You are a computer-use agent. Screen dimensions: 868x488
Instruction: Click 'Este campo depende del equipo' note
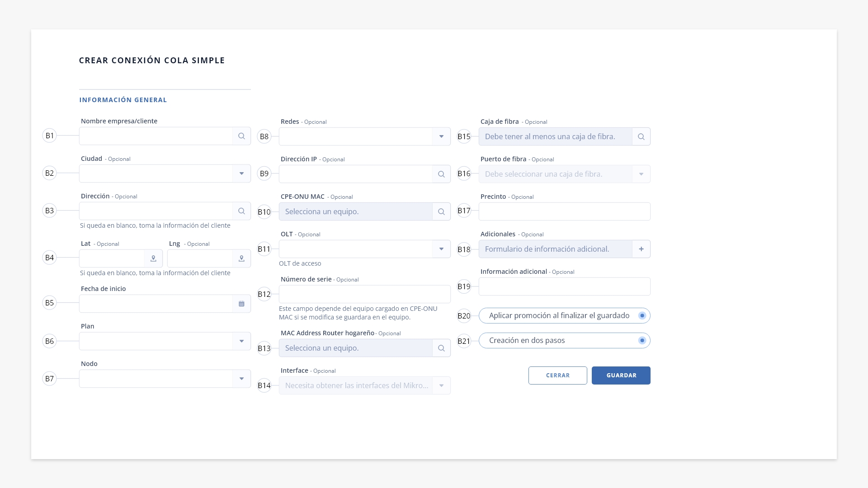(358, 313)
